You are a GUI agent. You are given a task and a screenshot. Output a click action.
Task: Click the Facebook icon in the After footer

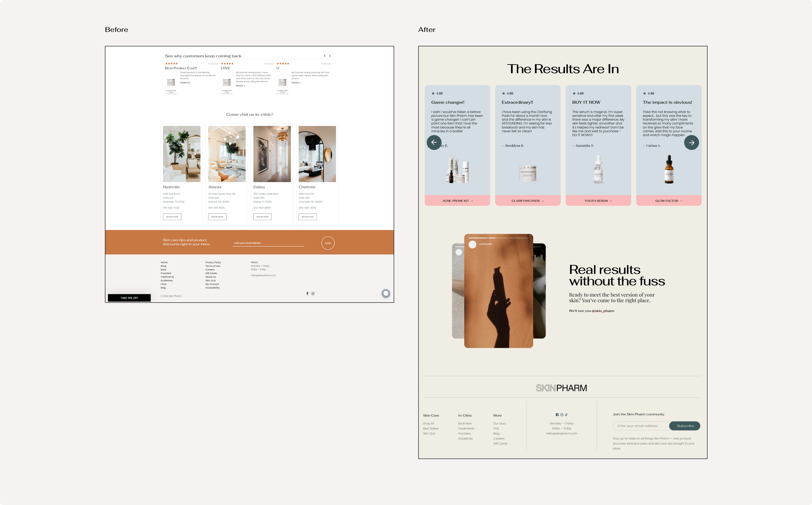click(557, 414)
